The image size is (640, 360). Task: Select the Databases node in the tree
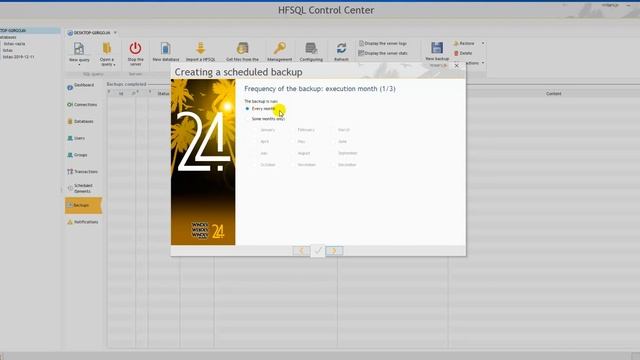coord(8,37)
